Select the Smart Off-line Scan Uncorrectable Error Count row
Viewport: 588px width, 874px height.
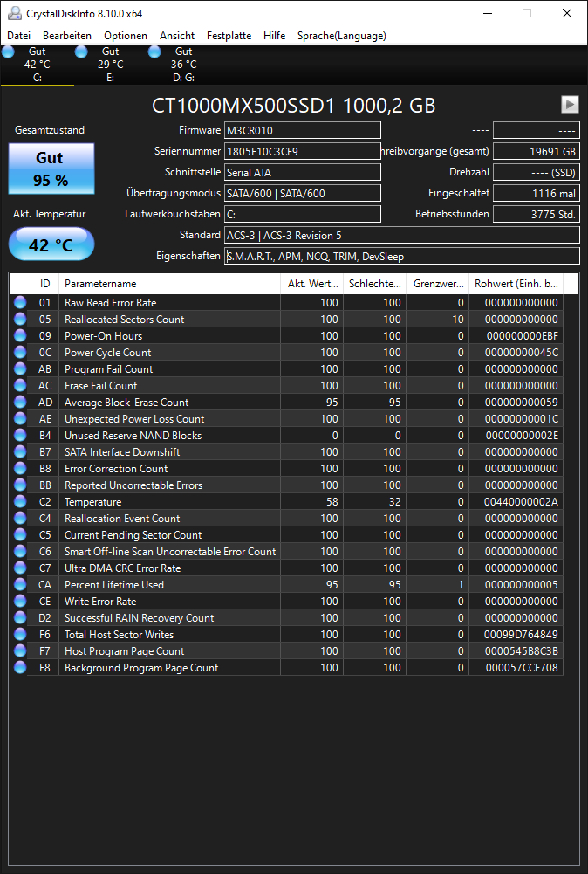click(x=286, y=551)
